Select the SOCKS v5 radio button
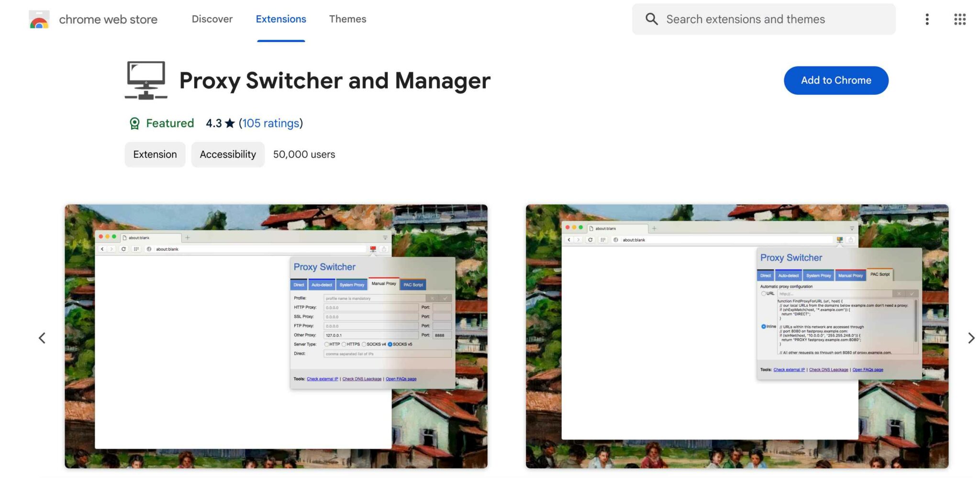 [390, 345]
